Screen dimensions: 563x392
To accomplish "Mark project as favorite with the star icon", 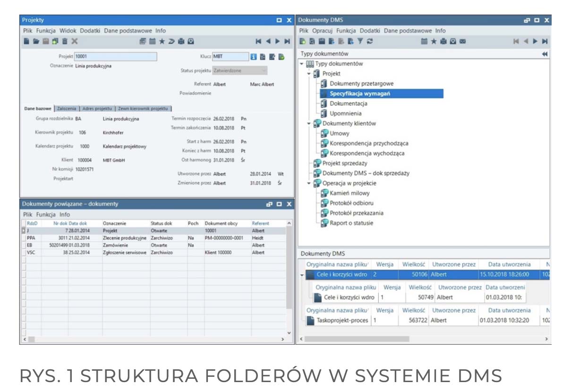I will coord(162,42).
